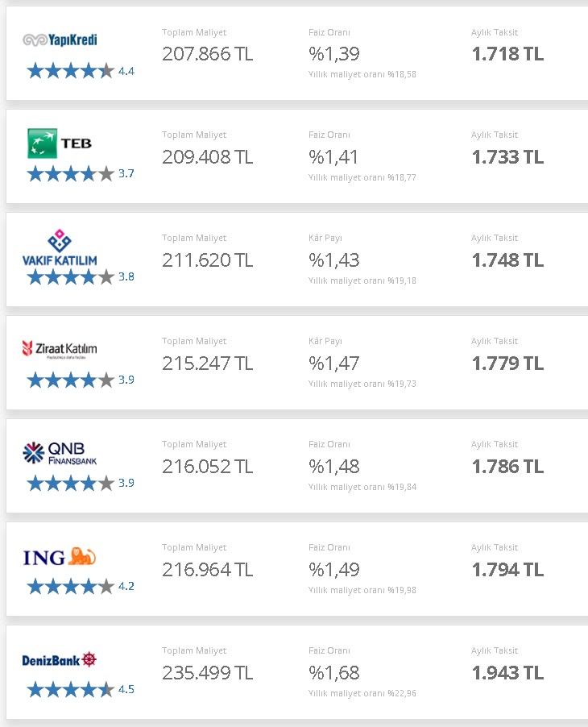View DenizBank 4.5 star rating
The width and height of the screenshot is (588, 727).
point(81,689)
